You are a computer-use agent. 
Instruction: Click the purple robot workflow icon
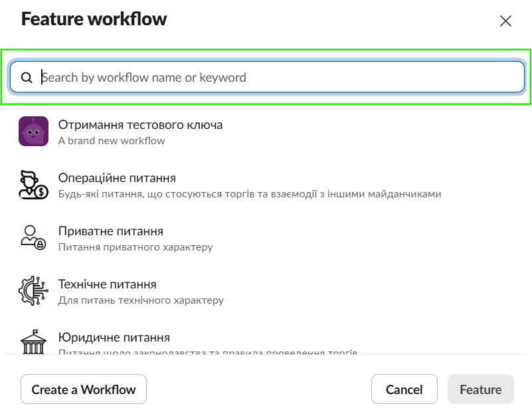tap(33, 132)
